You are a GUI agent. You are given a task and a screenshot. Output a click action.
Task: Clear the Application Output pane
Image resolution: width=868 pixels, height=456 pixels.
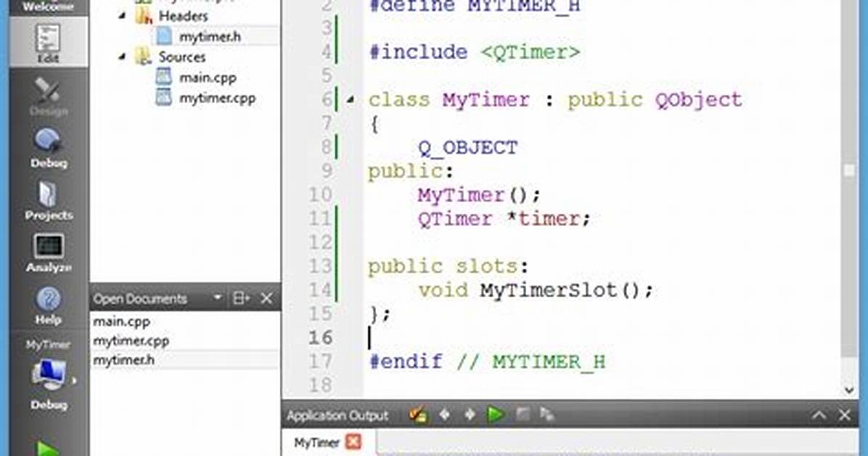(x=418, y=415)
